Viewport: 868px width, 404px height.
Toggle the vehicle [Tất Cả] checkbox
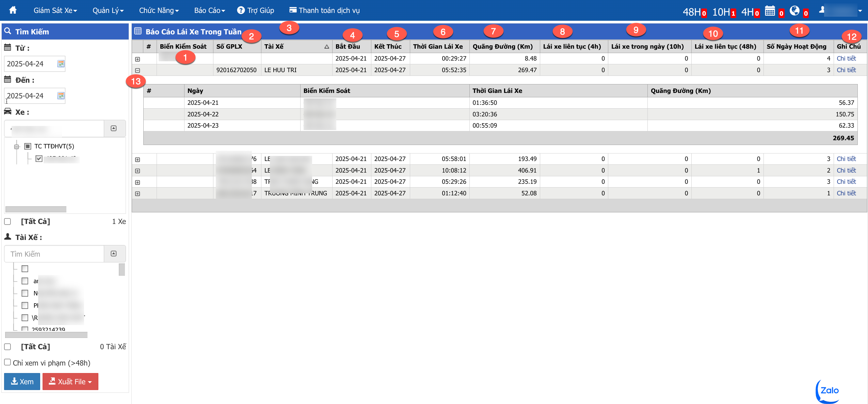7,222
